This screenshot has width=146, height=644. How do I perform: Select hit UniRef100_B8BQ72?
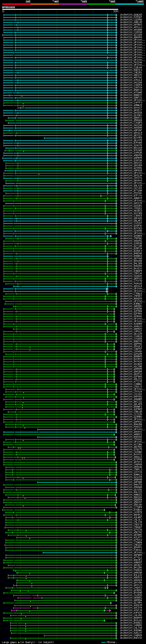(131, 95)
